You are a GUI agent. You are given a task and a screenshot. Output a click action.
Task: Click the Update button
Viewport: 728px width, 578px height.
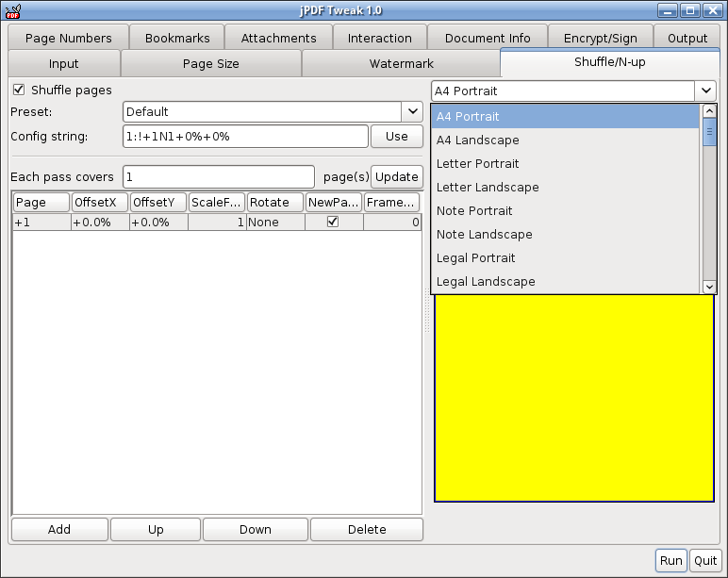[396, 177]
